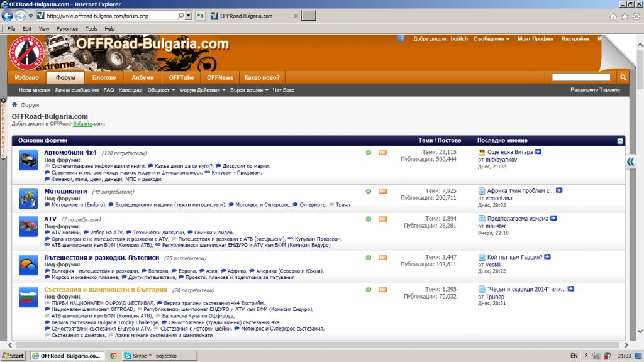Open the Форум Действия dropdown
This screenshot has width=644, height=362.
point(203,90)
